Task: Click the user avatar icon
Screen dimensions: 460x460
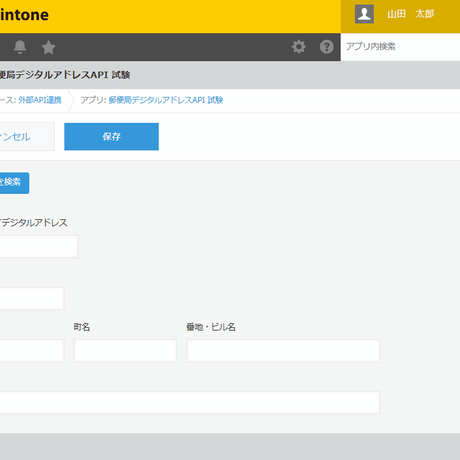Action: coord(364,14)
